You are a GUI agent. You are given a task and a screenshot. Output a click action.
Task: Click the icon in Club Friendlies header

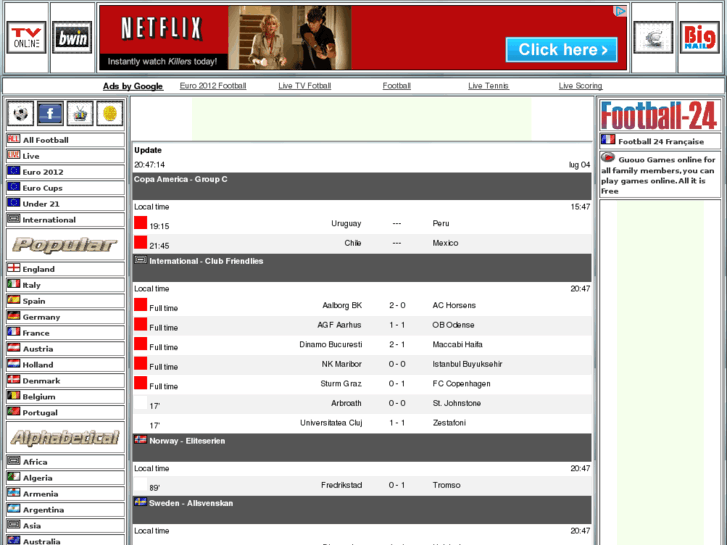tap(140, 260)
